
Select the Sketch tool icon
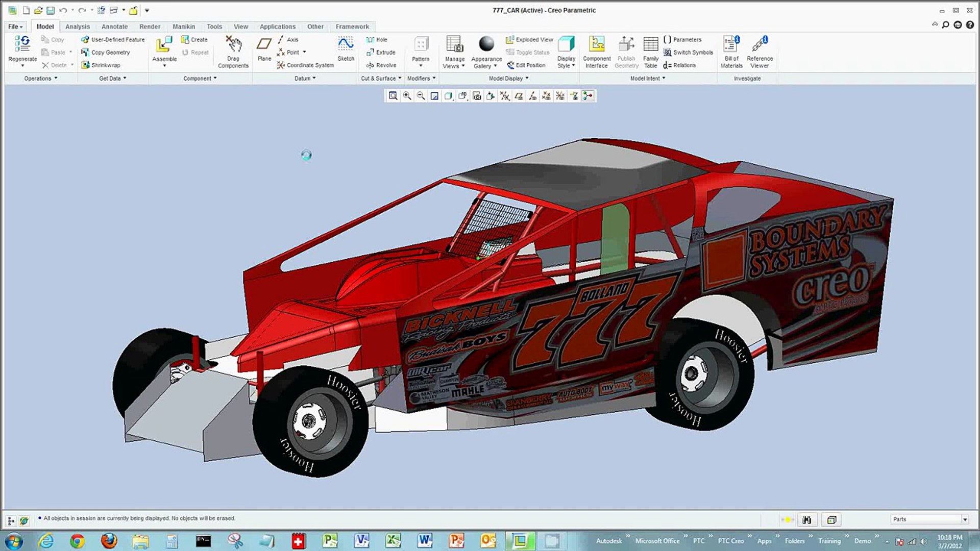[346, 43]
